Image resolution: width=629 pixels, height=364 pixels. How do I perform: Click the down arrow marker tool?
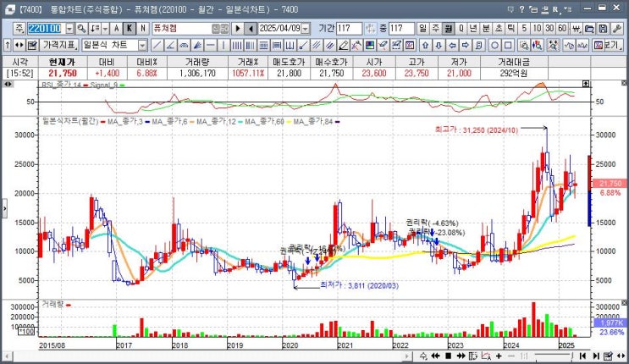coord(439,45)
